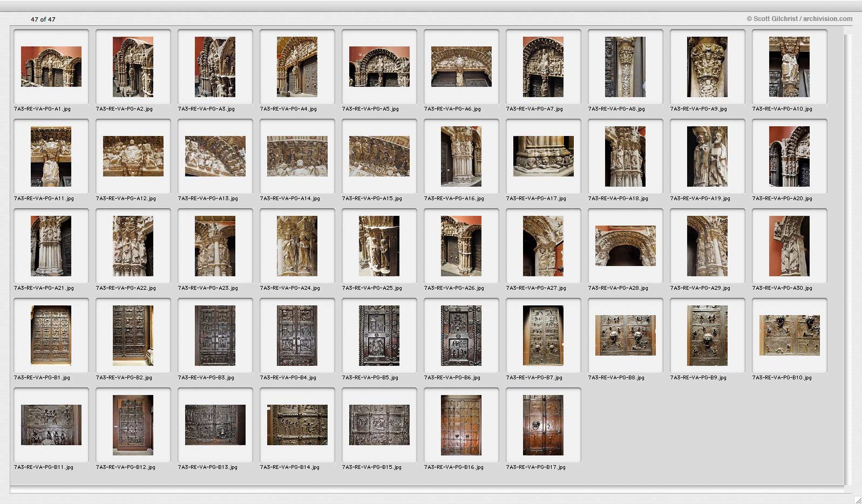Open thumbnail 7A3-RE-VA-PG-A12.jpg
The image size is (862, 504).
point(133,156)
